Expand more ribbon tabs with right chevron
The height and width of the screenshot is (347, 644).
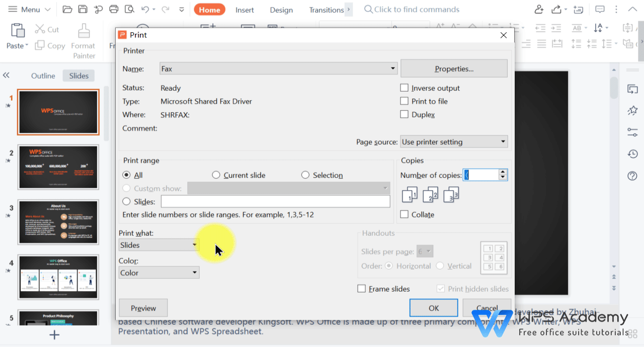349,9
